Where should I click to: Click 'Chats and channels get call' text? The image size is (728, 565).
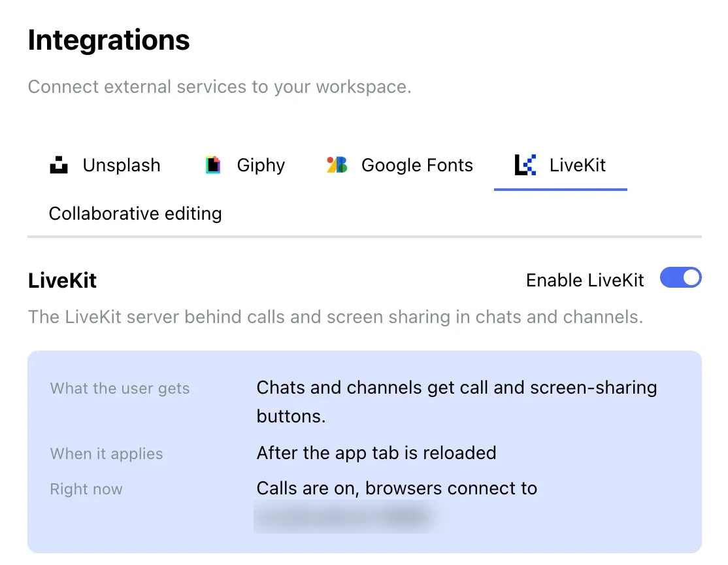tap(372, 388)
